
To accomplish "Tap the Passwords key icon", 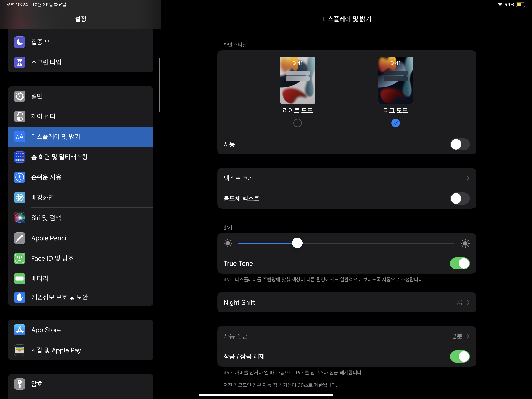I will tap(19, 384).
